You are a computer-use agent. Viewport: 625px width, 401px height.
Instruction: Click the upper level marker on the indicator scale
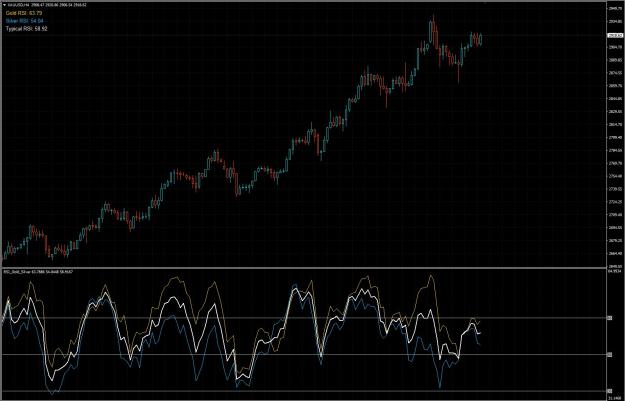click(609, 318)
